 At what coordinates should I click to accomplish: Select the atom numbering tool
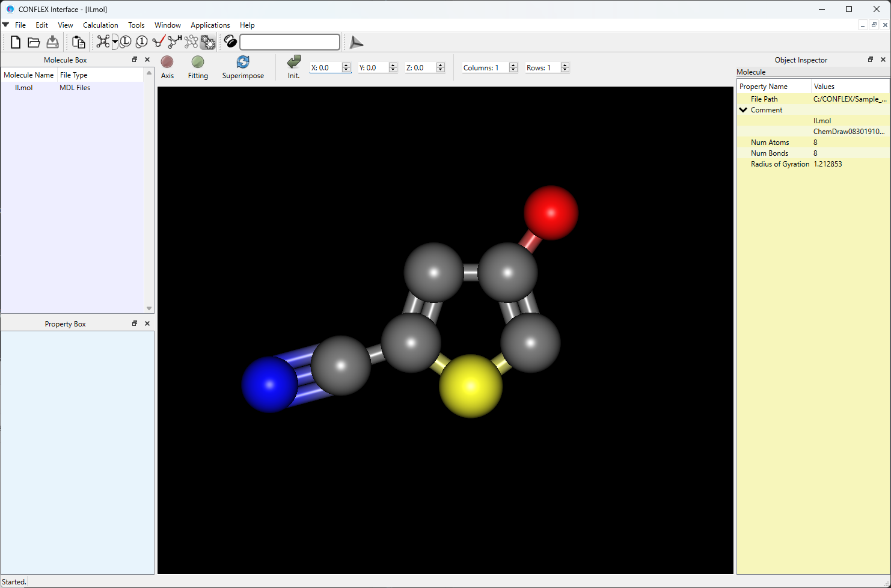pyautogui.click(x=141, y=41)
